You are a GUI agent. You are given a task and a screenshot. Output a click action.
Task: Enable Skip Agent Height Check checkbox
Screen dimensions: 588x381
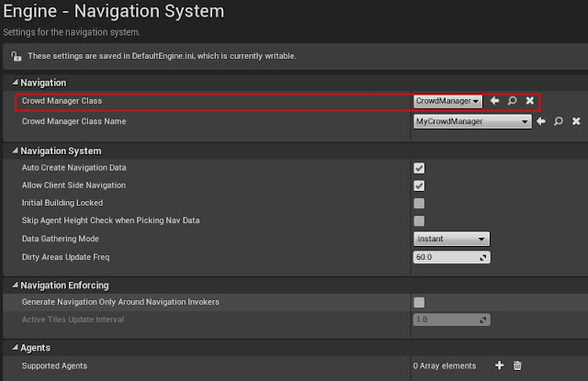pos(419,221)
